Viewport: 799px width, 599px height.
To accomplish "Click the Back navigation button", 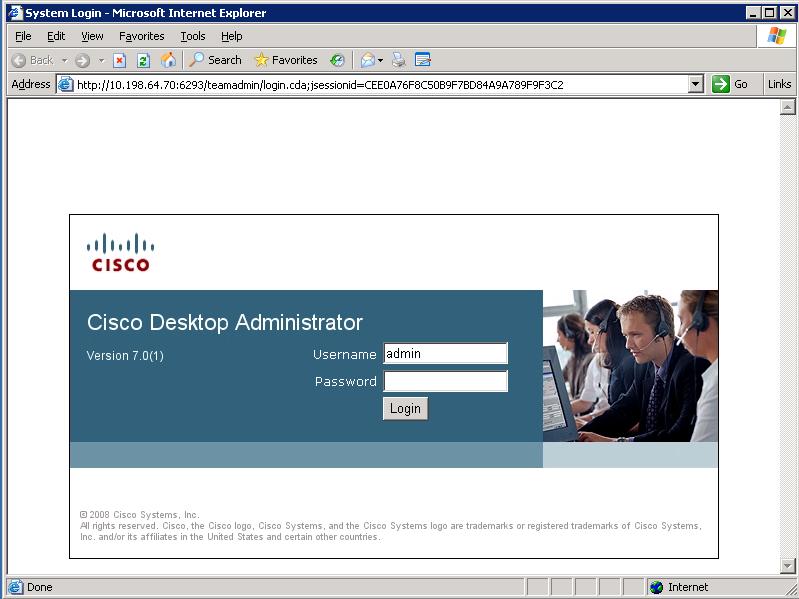I will tap(33, 61).
